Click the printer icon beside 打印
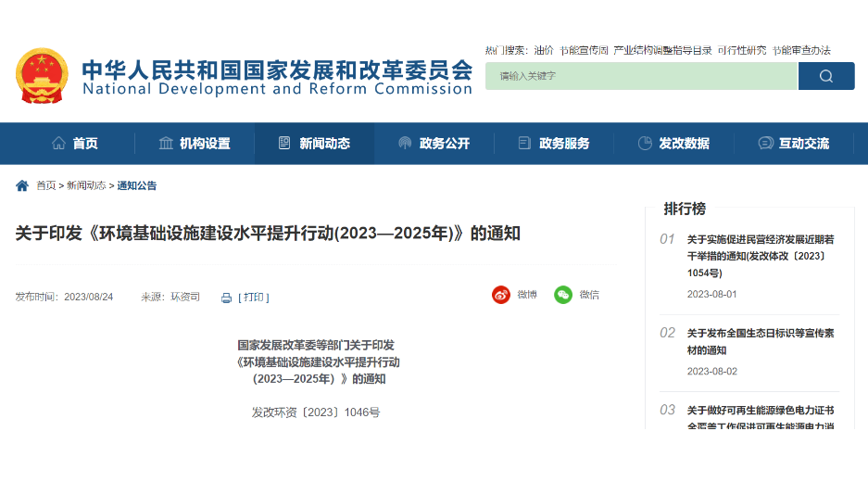The image size is (868, 482). point(226,298)
